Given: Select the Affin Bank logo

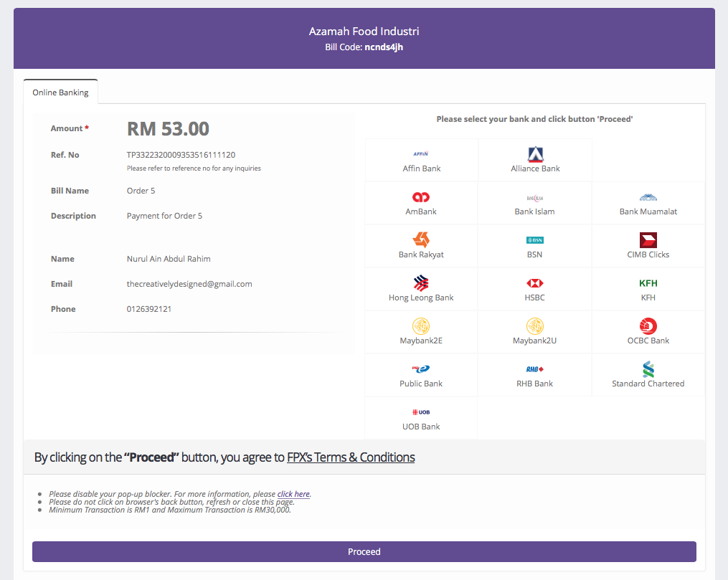Looking at the screenshot, I should tap(421, 153).
